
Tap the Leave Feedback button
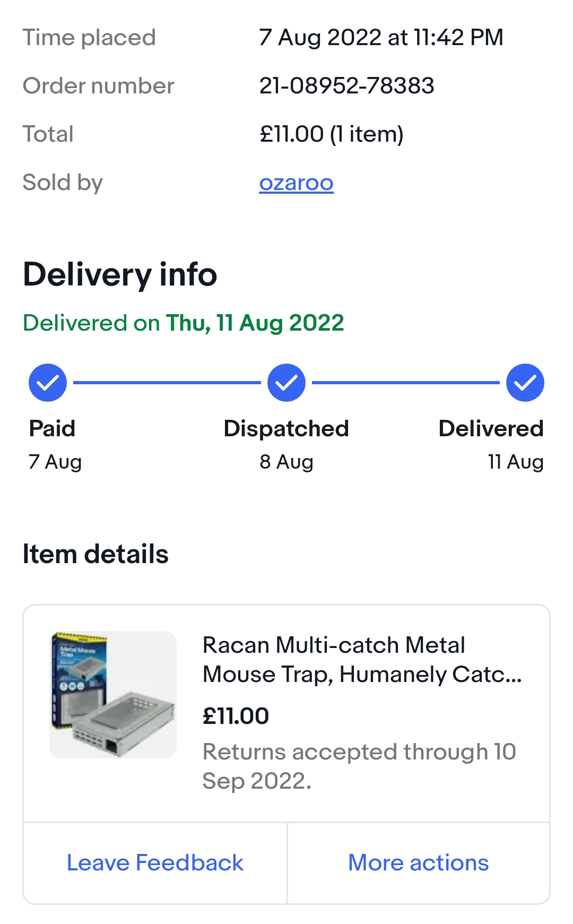(x=155, y=863)
